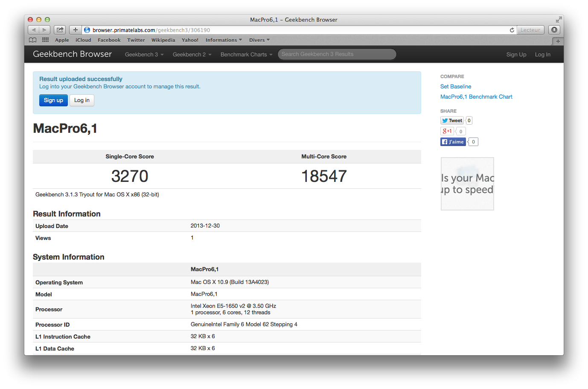Open the Share menu icon in toolbar
This screenshot has height=389, width=588.
[60, 30]
